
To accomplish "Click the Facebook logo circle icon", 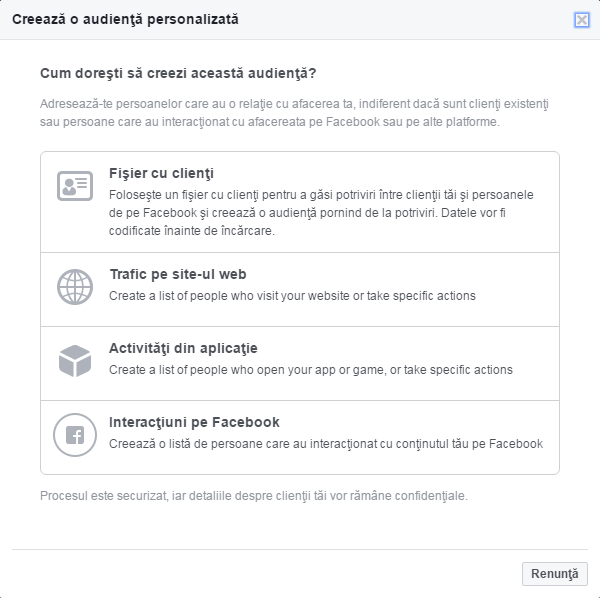I will point(75,435).
